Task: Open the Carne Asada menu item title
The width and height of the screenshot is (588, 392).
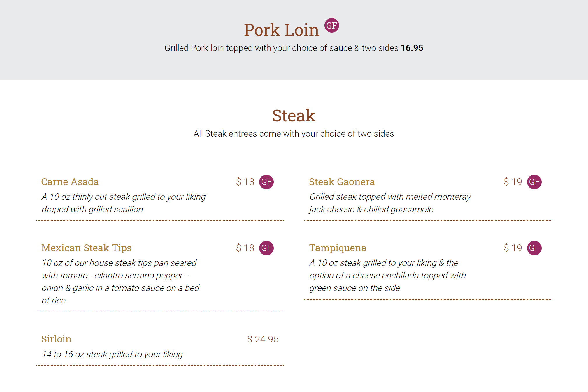Action: point(70,182)
